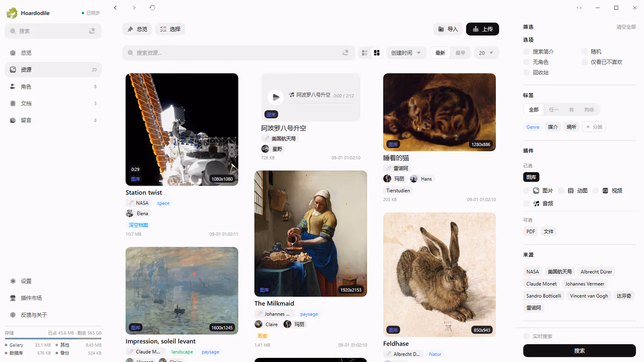Screen dimensions: 644x362
Task: Check the 无角色 option
Action: point(527,62)
